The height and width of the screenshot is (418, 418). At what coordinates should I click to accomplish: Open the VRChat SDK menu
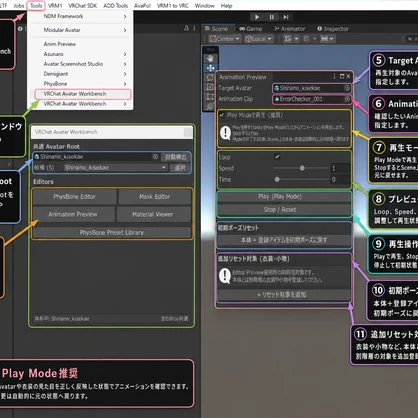(83, 6)
